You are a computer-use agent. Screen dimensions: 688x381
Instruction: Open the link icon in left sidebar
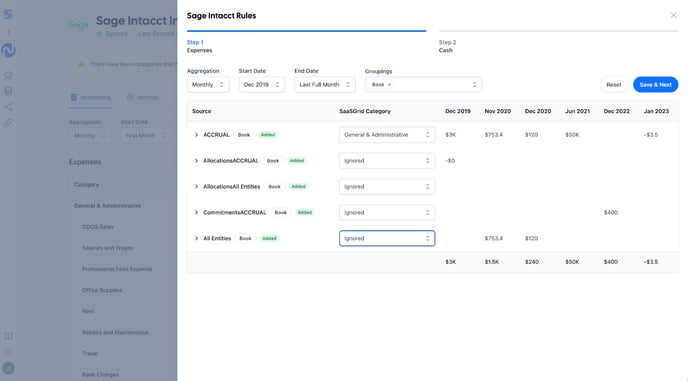8,122
